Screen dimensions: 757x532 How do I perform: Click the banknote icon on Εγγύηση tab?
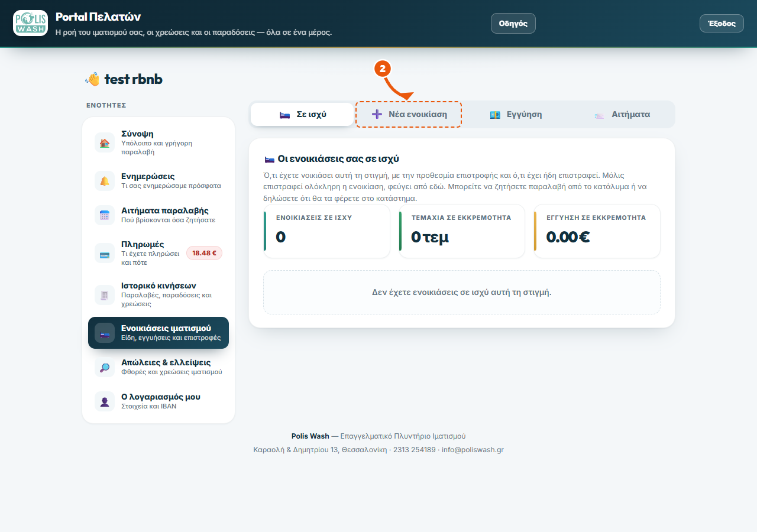495,115
